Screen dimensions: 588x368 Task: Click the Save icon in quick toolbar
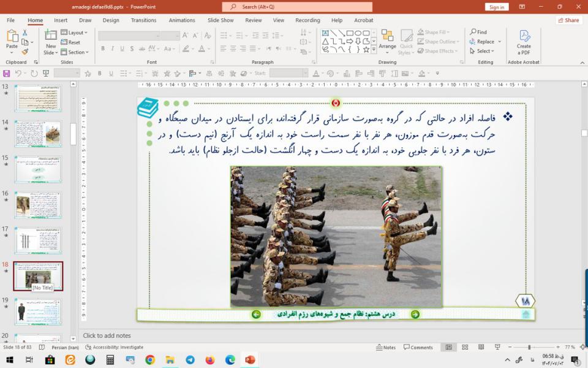[x=7, y=73]
